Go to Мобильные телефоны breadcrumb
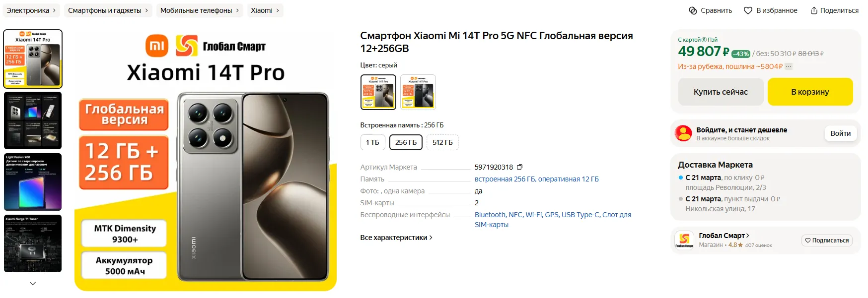 [199, 10]
